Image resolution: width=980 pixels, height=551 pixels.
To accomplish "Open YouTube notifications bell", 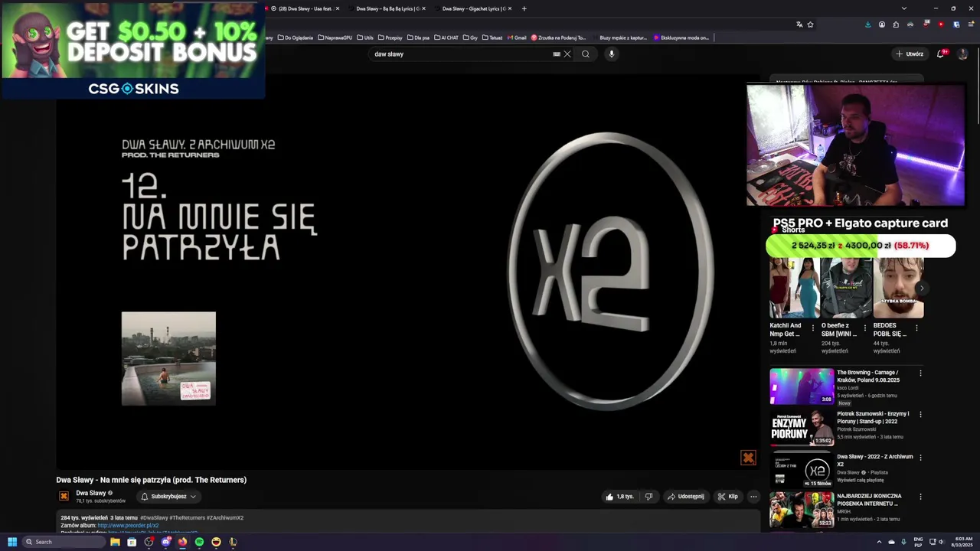I will point(940,54).
